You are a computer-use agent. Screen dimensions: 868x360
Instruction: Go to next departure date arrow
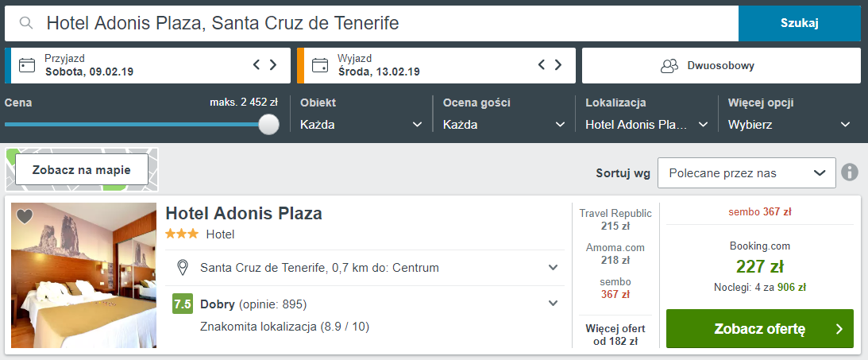pos(558,65)
